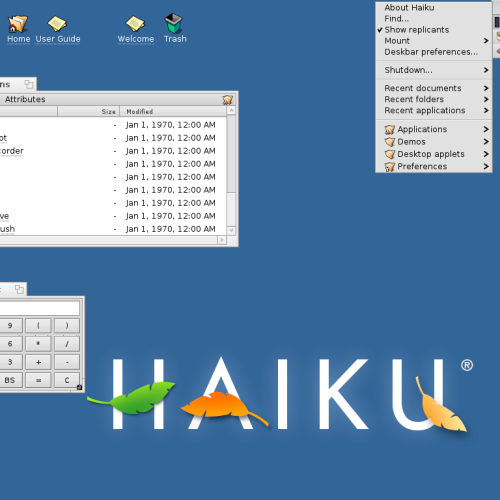Click calculator multiply button
This screenshot has height=500, width=500.
(38, 344)
